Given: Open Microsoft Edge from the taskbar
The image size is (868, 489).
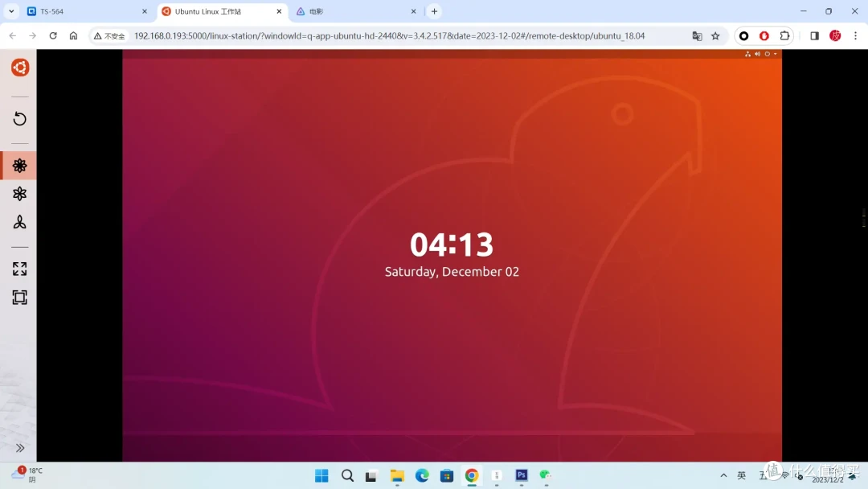Looking at the screenshot, I should tap(422, 475).
